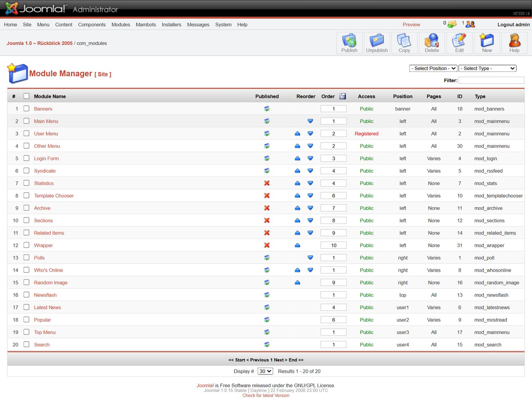The image size is (532, 399).
Task: Check the Polls row checkbox
Action: [26, 257]
